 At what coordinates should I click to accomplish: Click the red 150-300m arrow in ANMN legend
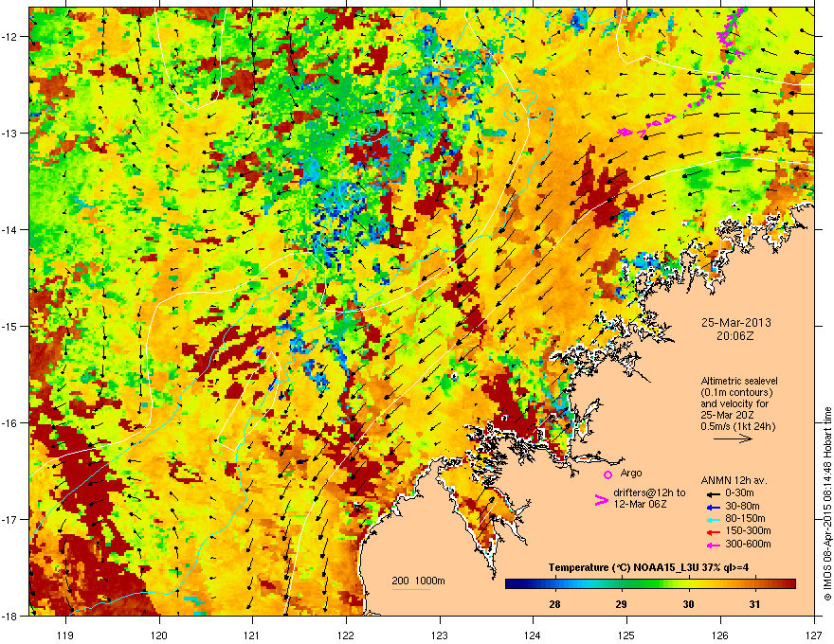point(713,531)
